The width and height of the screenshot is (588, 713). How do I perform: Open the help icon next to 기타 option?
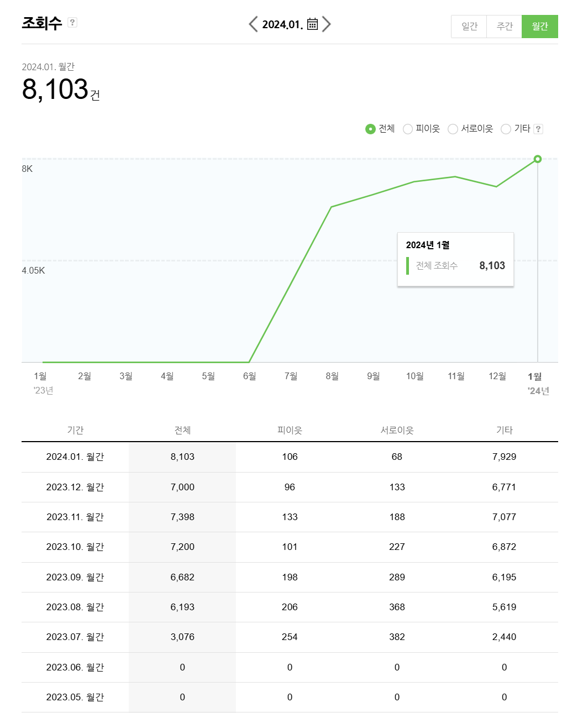(x=539, y=129)
